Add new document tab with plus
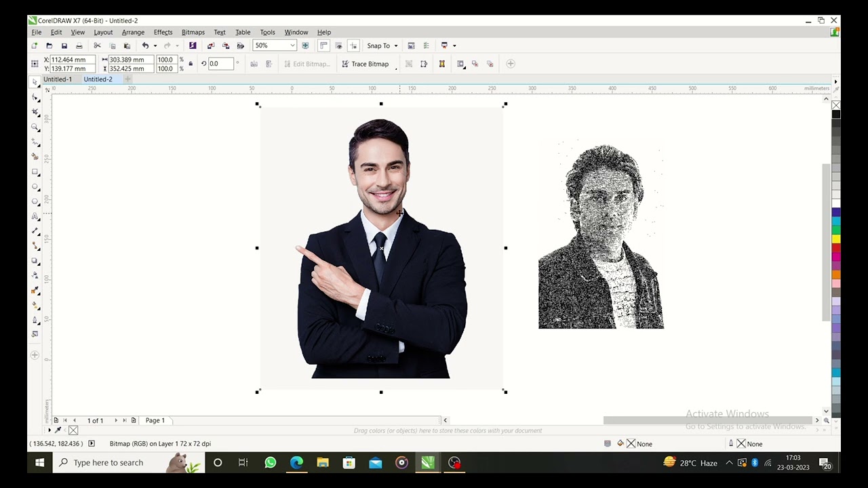This screenshot has height=488, width=868. 127,79
